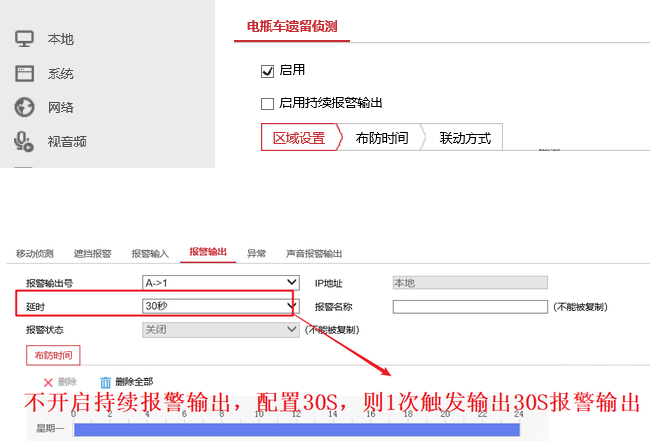Click the red X 删除 icon

coord(47,381)
